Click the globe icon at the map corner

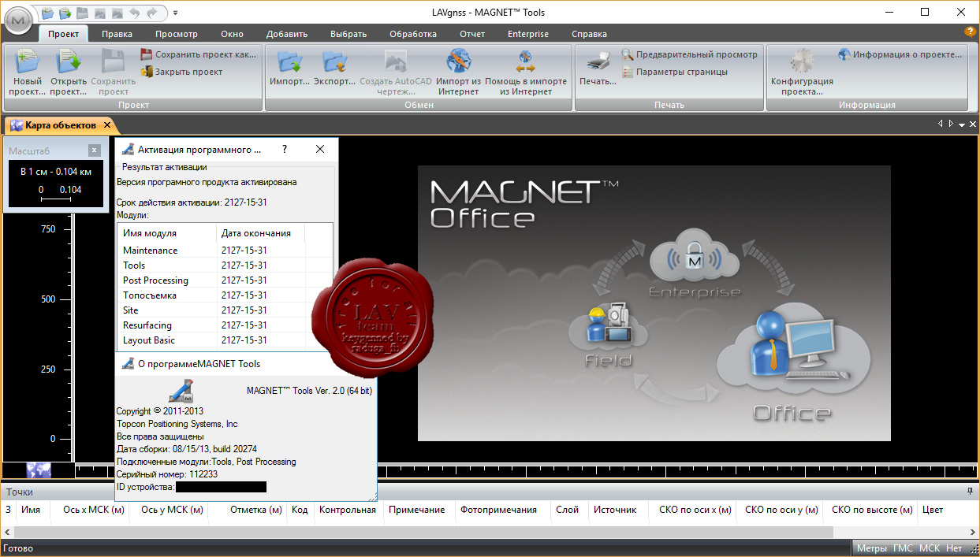[39, 470]
